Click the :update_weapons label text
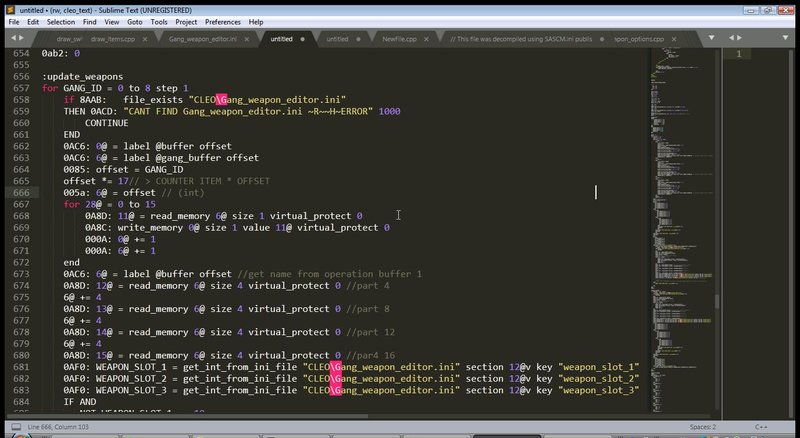This screenshot has height=438, width=800. click(x=82, y=77)
